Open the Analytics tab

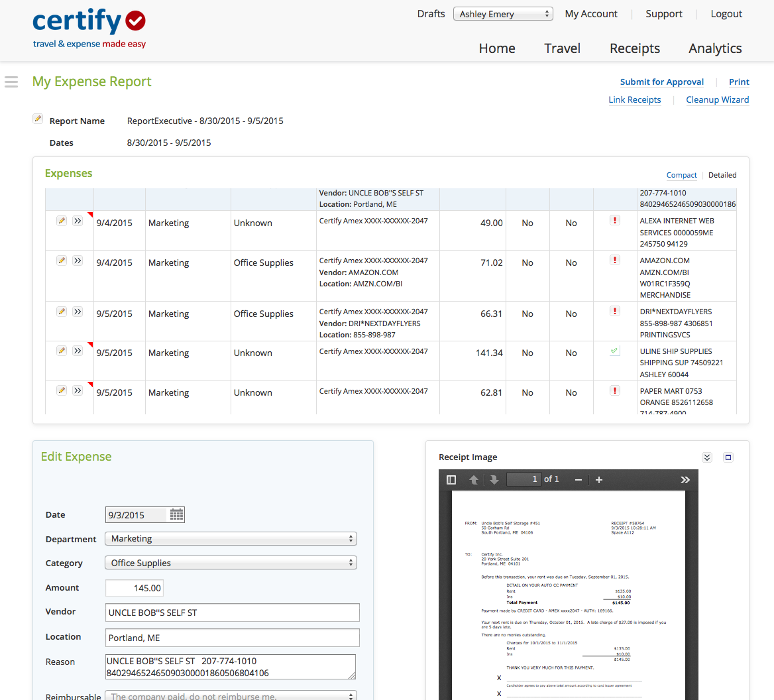715,48
